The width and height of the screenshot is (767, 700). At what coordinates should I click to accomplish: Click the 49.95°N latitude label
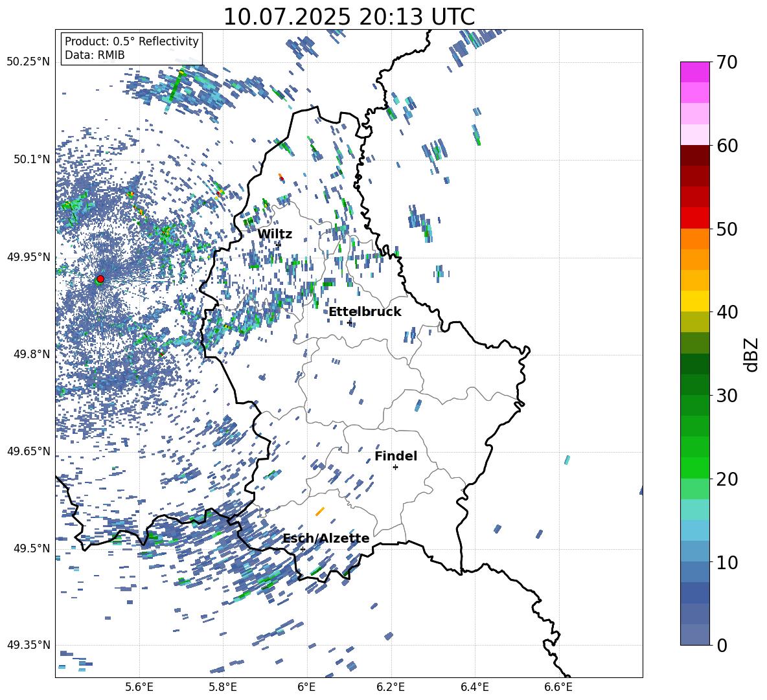point(29,257)
